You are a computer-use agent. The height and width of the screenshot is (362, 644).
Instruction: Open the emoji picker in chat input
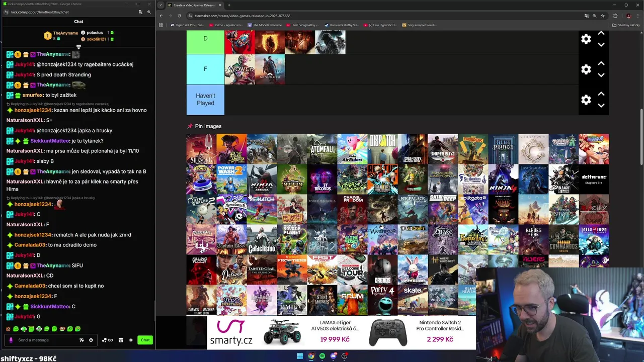click(x=91, y=340)
